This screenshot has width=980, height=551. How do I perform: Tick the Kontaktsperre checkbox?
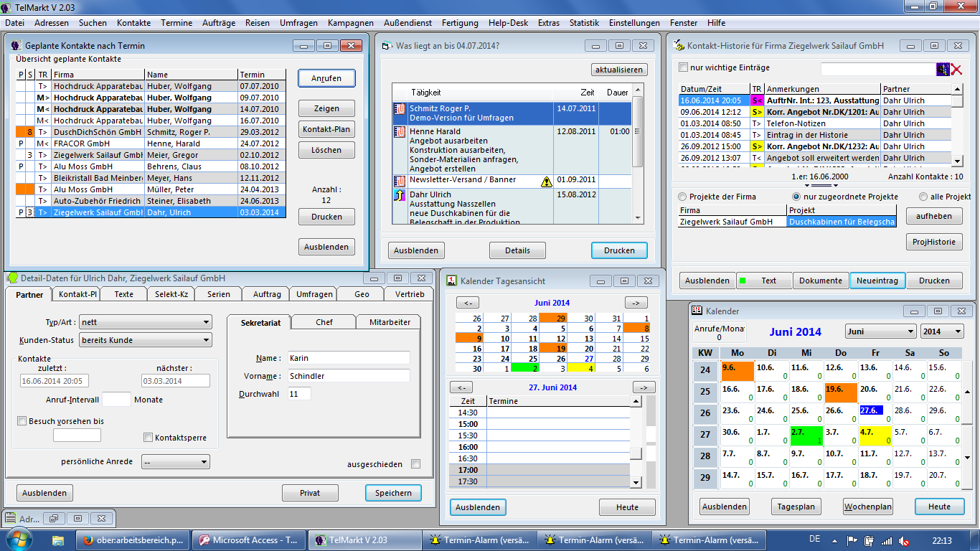tap(149, 438)
